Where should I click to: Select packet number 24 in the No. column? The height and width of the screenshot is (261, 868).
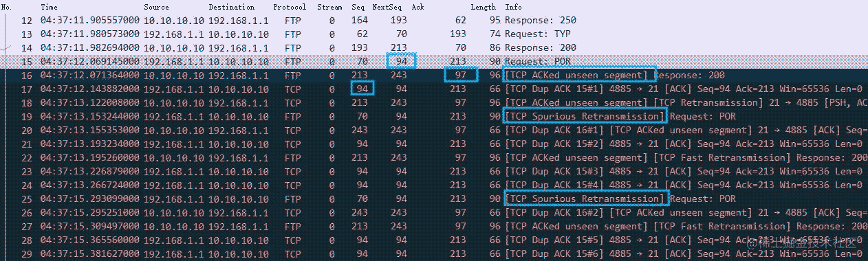tap(27, 185)
